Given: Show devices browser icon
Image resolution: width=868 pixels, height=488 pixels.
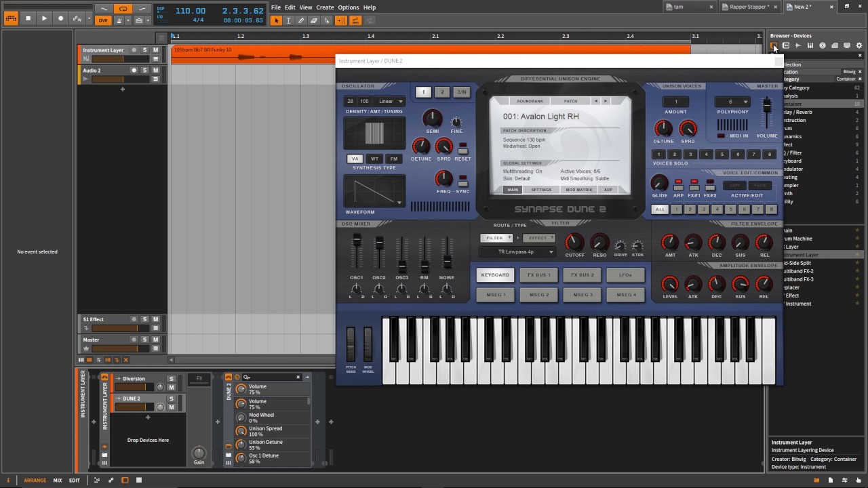Looking at the screenshot, I should [774, 45].
